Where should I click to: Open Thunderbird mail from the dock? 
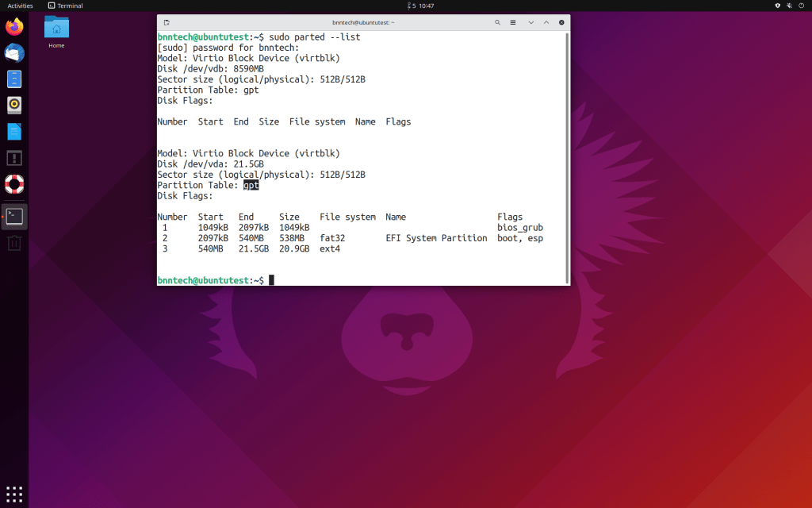pos(14,53)
